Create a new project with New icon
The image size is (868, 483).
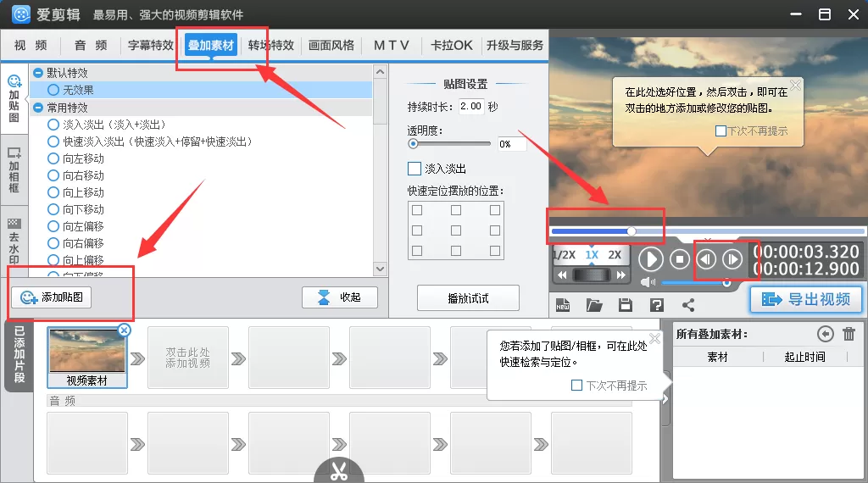point(563,305)
